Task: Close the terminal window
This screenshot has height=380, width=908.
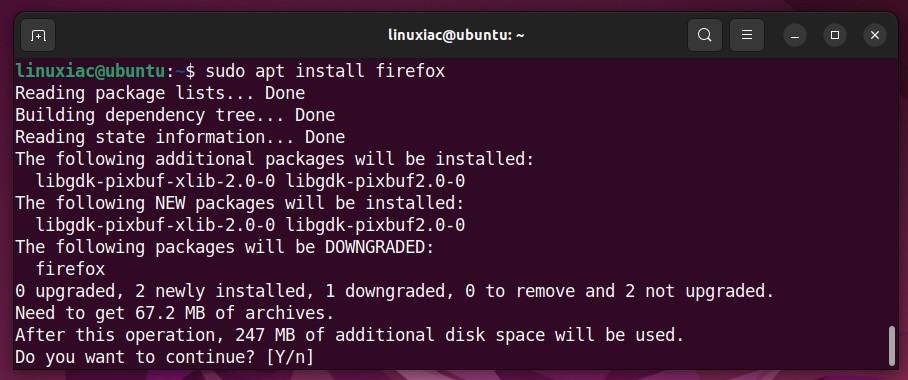Action: (875, 35)
